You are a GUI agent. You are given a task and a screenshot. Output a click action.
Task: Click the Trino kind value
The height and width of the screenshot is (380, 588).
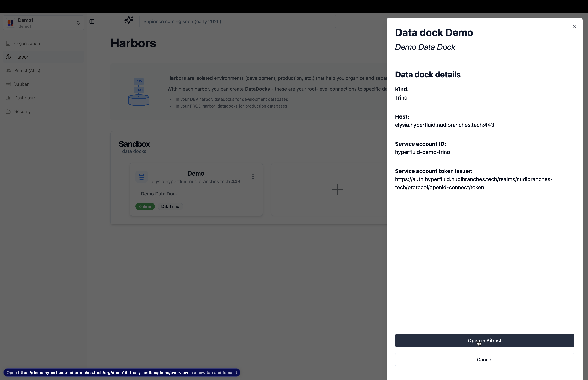(x=401, y=98)
